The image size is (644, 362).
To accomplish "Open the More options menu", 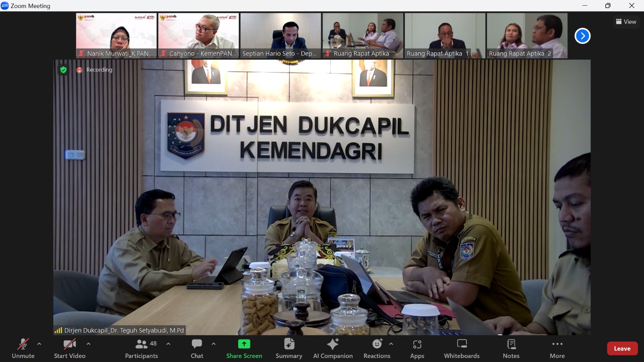I will click(x=557, y=348).
